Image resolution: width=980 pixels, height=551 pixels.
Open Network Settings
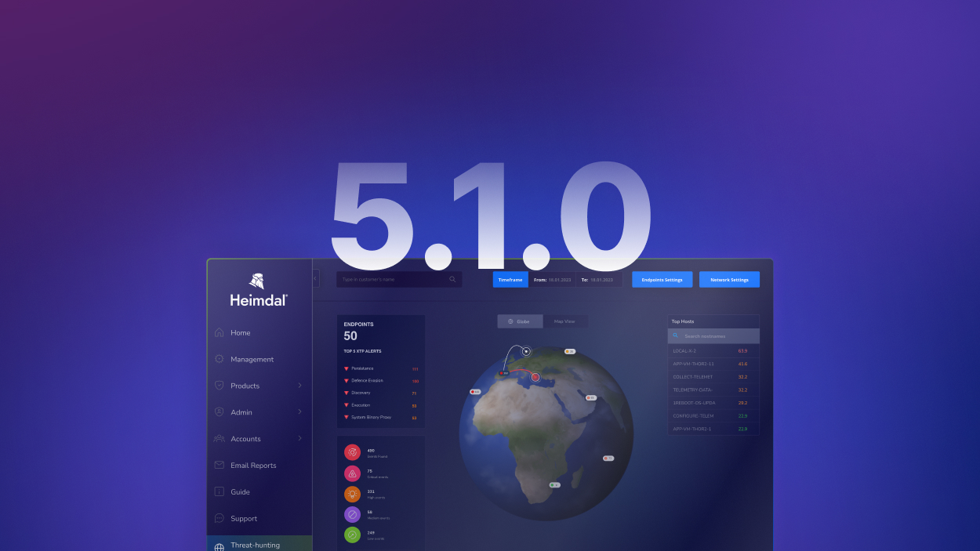coord(729,280)
